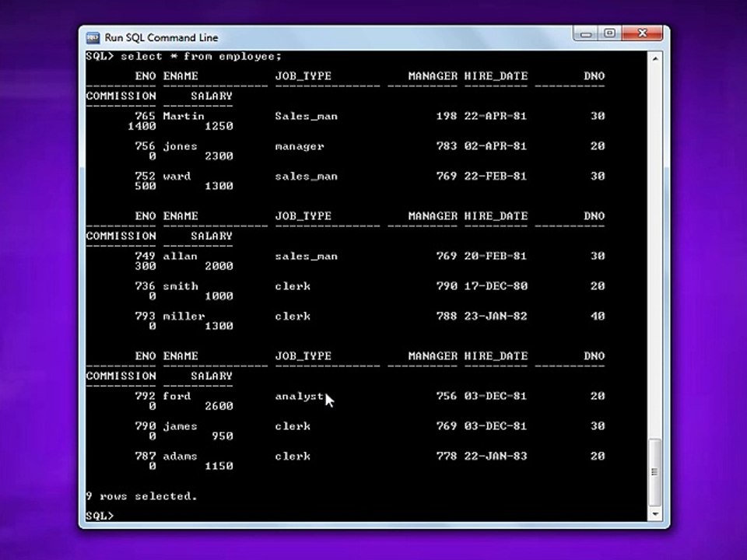
Task: Click the employee name 'james'
Action: click(180, 427)
